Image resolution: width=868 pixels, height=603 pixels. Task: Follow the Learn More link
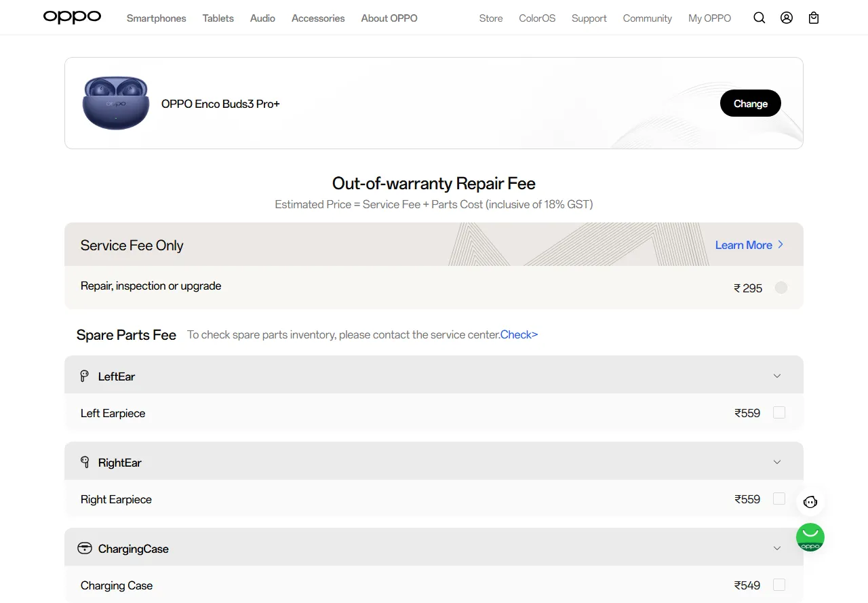749,245
